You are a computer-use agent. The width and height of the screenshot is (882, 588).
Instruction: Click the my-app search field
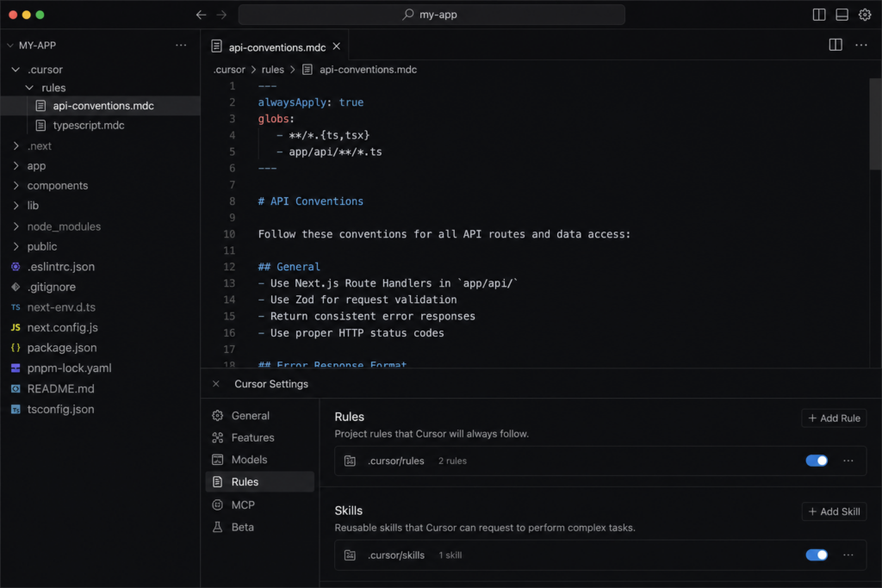point(432,15)
